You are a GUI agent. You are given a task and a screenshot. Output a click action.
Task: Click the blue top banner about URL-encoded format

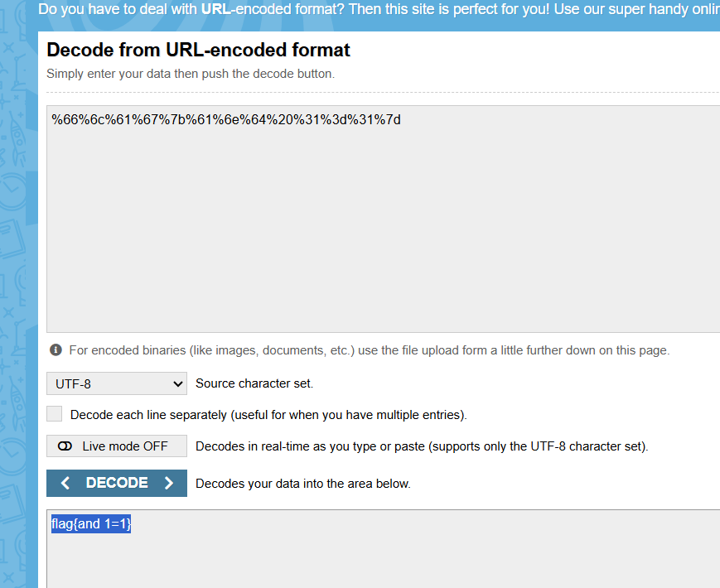coord(379,9)
